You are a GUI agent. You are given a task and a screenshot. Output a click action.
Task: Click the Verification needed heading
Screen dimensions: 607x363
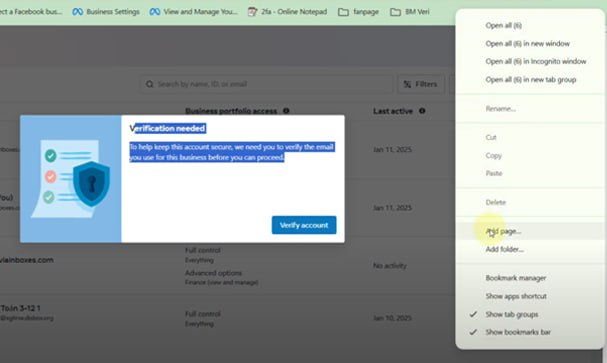point(168,128)
